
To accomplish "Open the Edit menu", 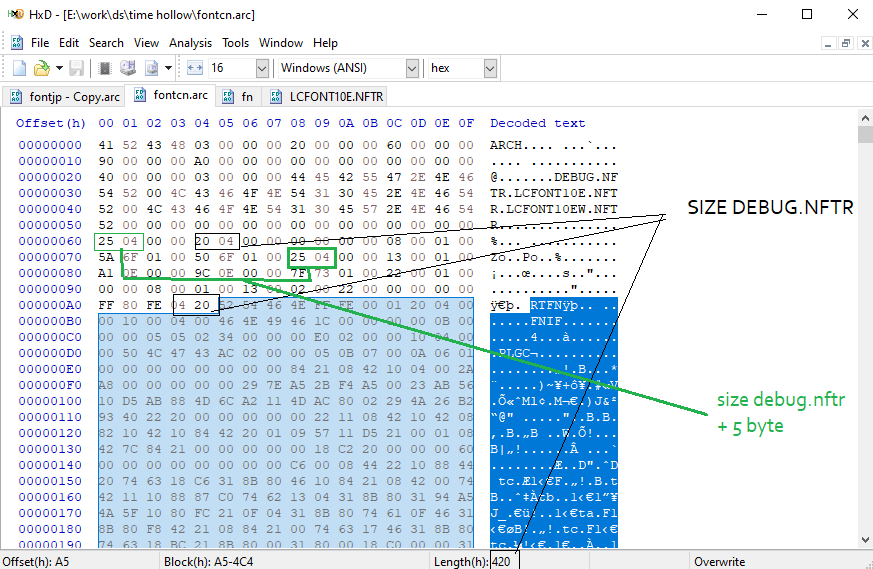I will [69, 43].
